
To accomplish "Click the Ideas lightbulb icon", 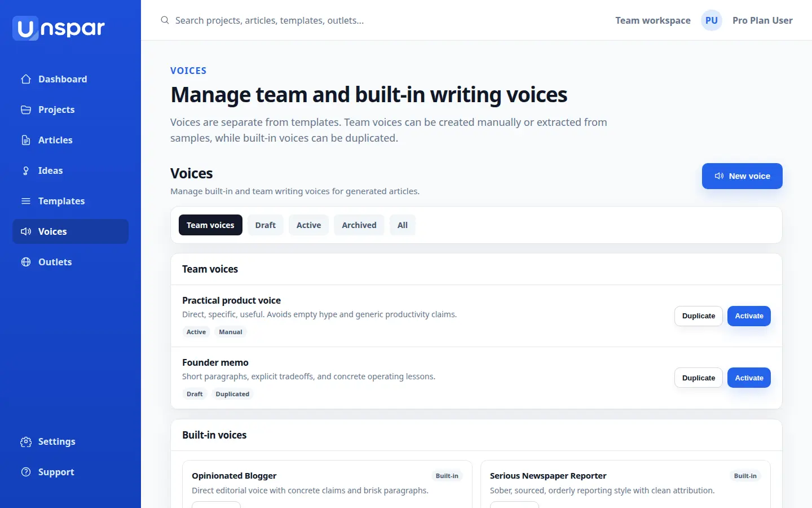I will (x=26, y=170).
